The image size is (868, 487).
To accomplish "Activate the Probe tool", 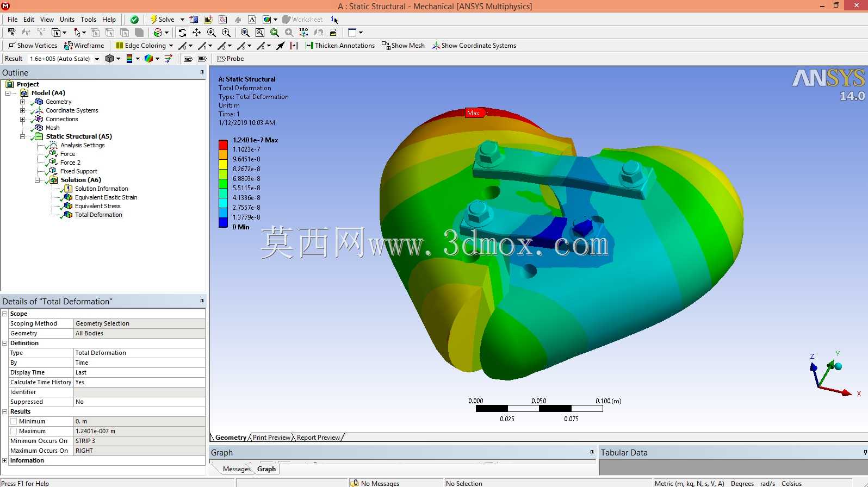I will [231, 59].
